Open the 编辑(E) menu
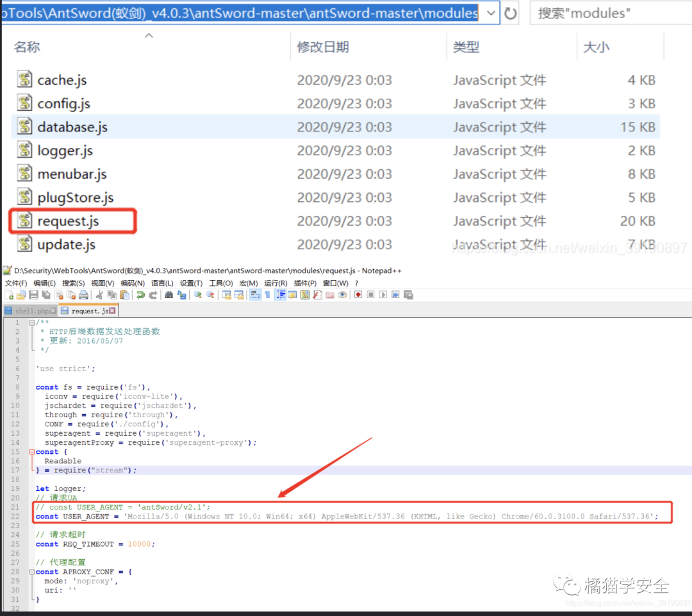692x616 pixels. coord(45,283)
